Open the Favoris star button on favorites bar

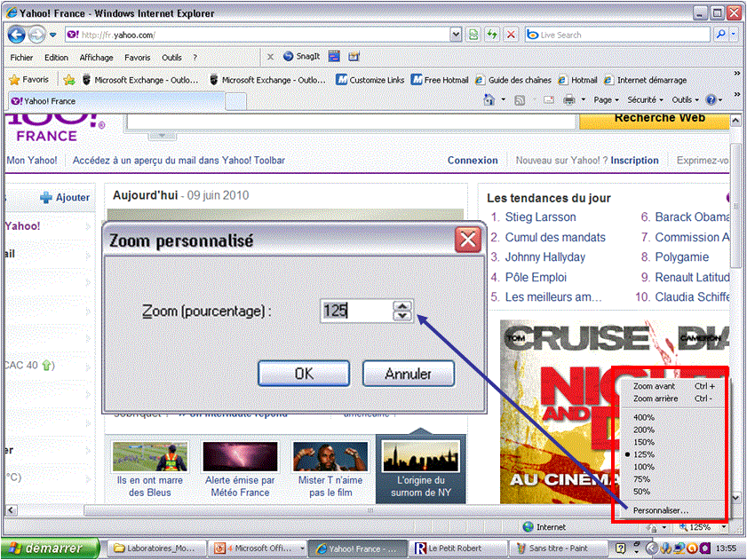(x=29, y=80)
